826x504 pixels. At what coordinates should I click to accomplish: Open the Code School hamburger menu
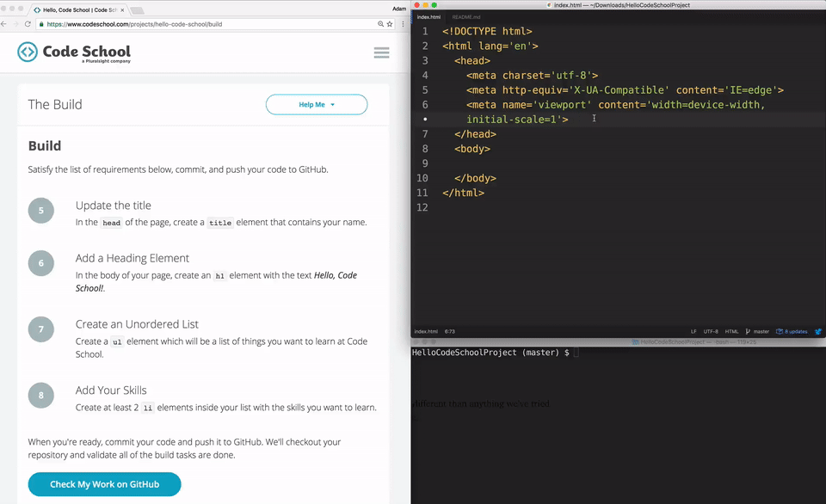pos(381,52)
